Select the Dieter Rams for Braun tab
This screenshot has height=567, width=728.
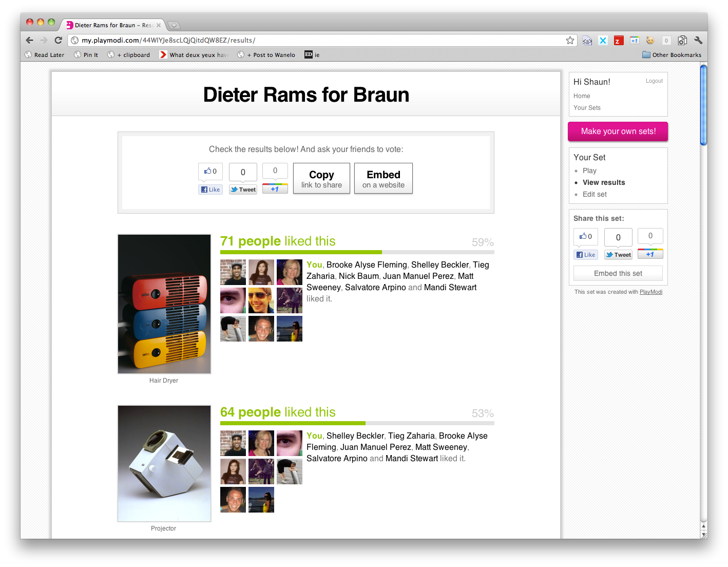[113, 25]
